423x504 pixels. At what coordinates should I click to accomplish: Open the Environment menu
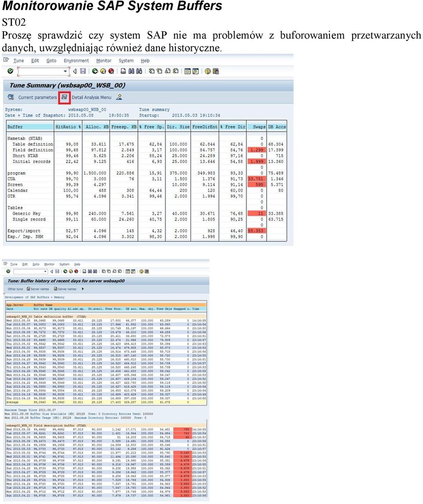[x=76, y=60]
